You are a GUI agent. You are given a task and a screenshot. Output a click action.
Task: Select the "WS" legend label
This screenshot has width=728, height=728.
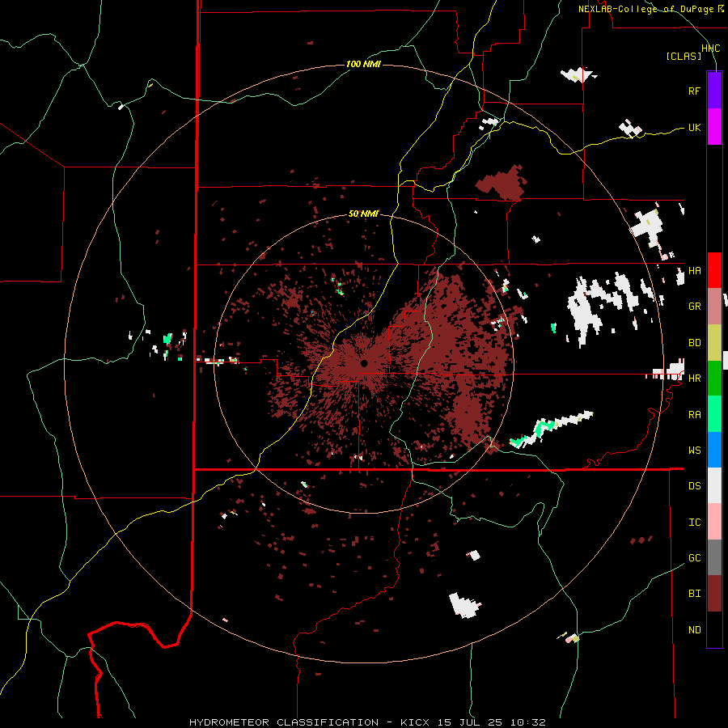coord(694,451)
